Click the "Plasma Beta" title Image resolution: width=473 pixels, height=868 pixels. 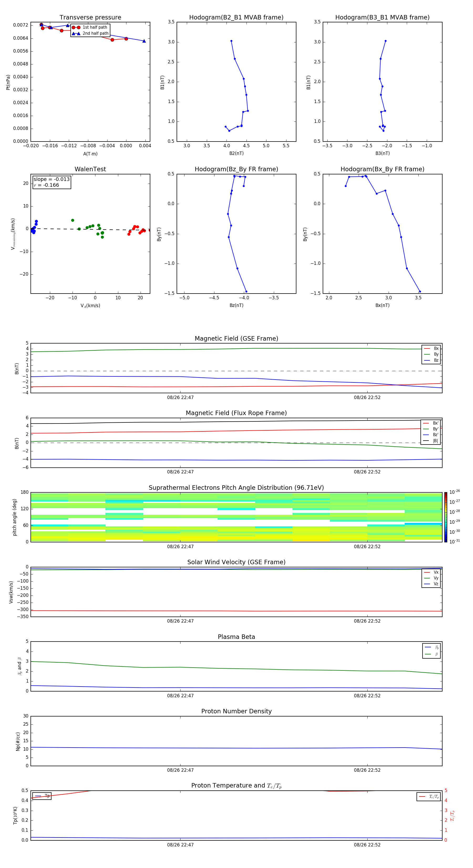pyautogui.click(x=236, y=637)
